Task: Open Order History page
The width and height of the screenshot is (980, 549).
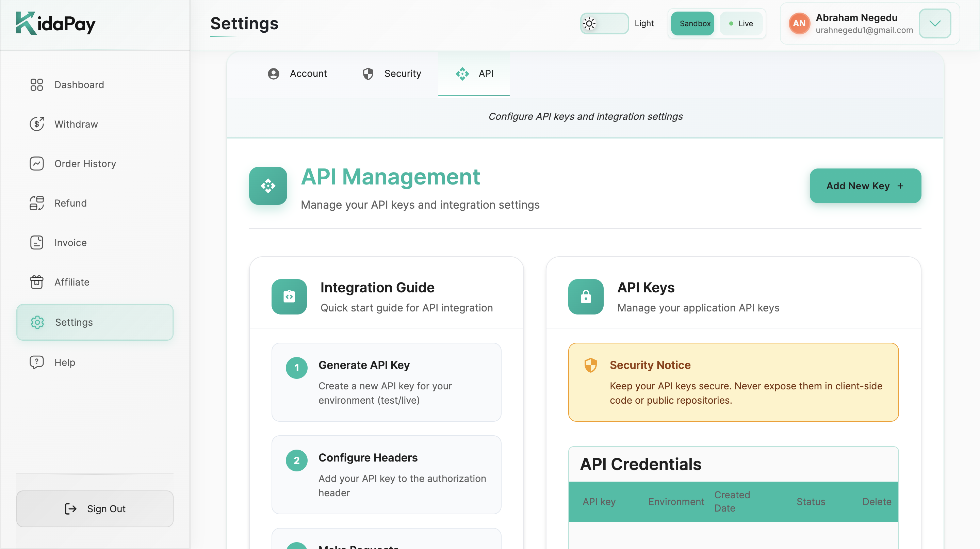Action: click(95, 164)
